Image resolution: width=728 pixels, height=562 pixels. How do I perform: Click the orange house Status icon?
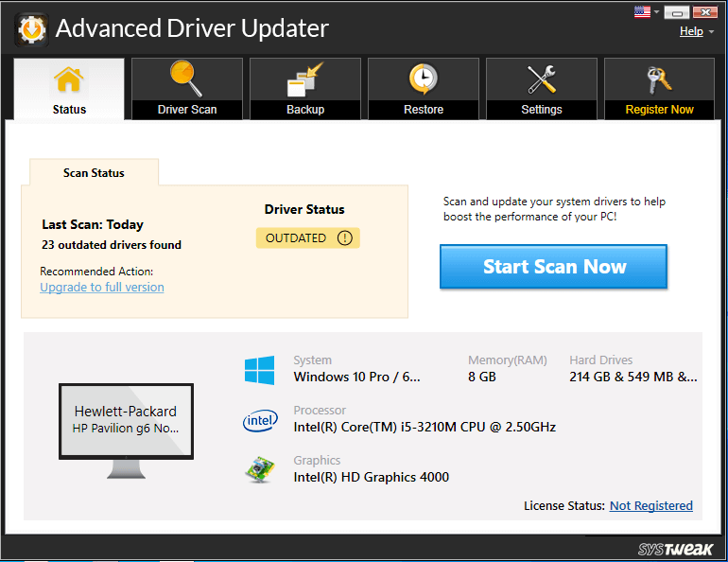69,79
